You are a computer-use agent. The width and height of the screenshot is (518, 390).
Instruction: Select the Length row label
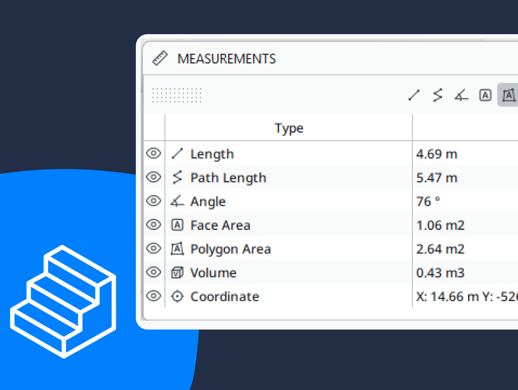[x=212, y=154]
